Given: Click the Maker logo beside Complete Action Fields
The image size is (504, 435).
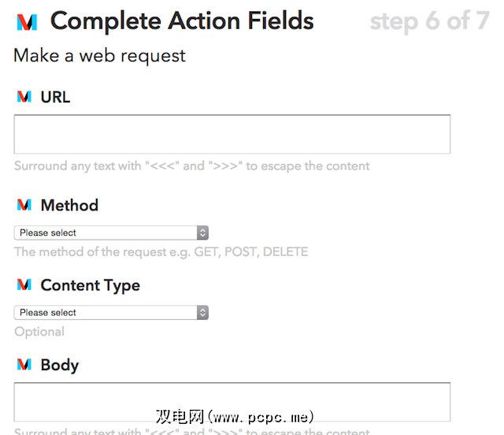Looking at the screenshot, I should coord(26,23).
